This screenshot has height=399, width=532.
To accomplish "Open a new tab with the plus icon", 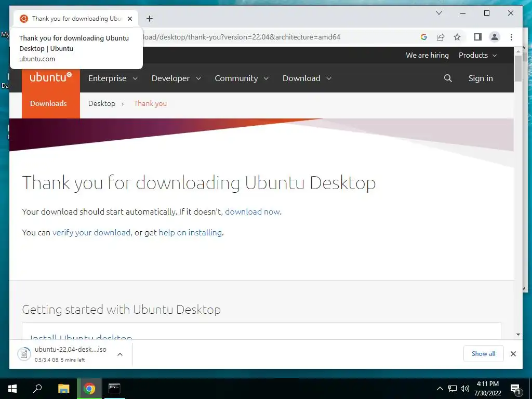I will click(x=150, y=19).
